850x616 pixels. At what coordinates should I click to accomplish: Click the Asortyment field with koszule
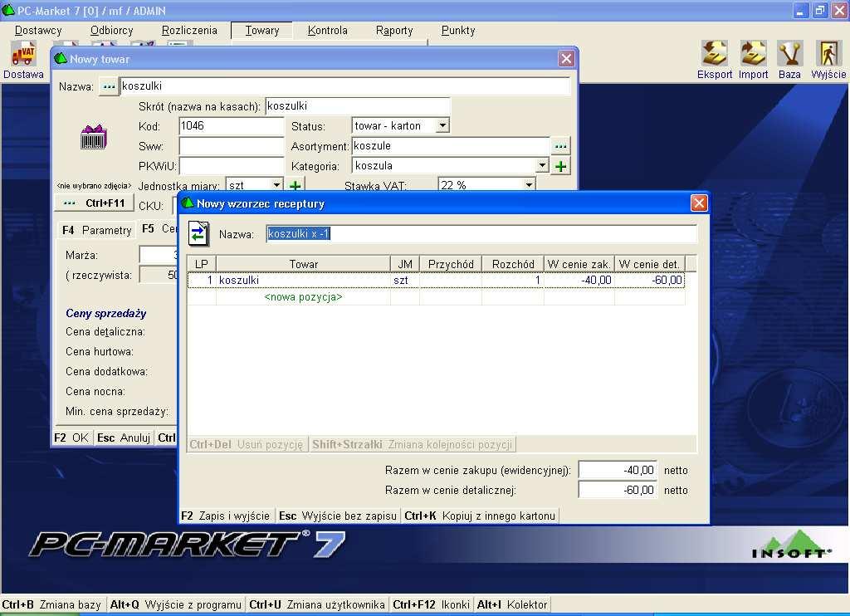(451, 146)
